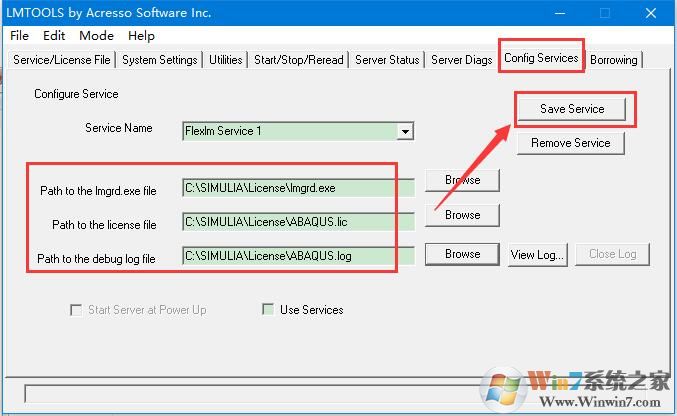The height and width of the screenshot is (416, 677).
Task: Browse for the debug log file path
Action: [462, 254]
